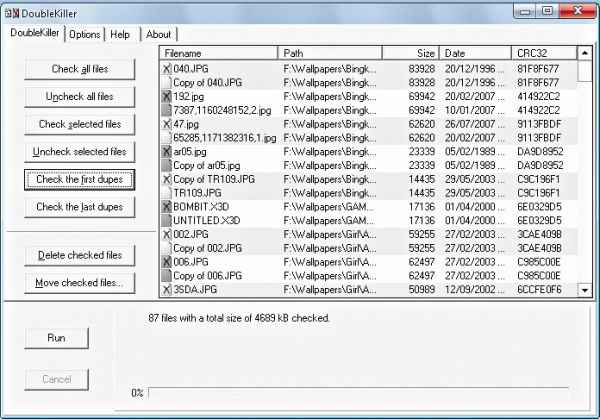Click size 69942 in the 192.jpg row

(422, 96)
